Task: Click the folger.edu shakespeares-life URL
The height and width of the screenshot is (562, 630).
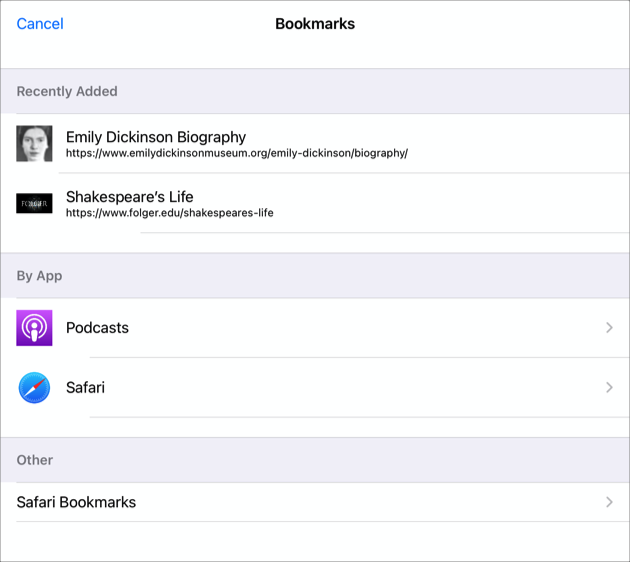Action: [x=169, y=213]
